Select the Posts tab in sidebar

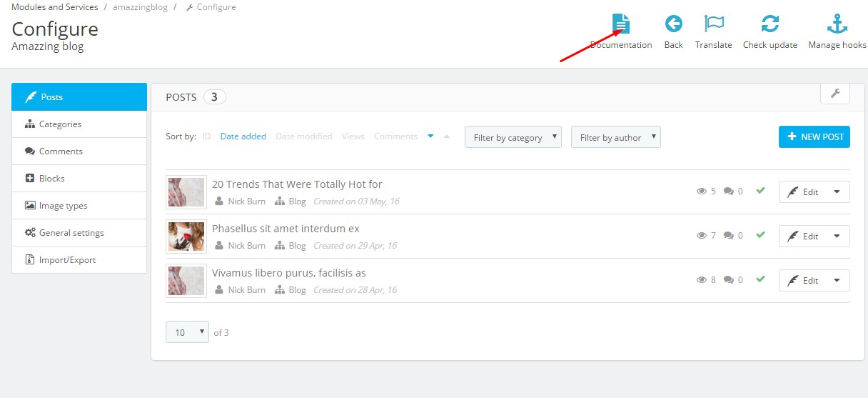(x=79, y=96)
